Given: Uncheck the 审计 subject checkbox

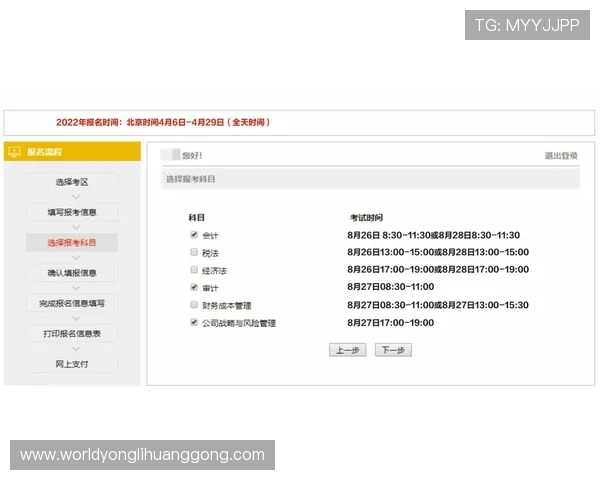Looking at the screenshot, I should pyautogui.click(x=194, y=287).
